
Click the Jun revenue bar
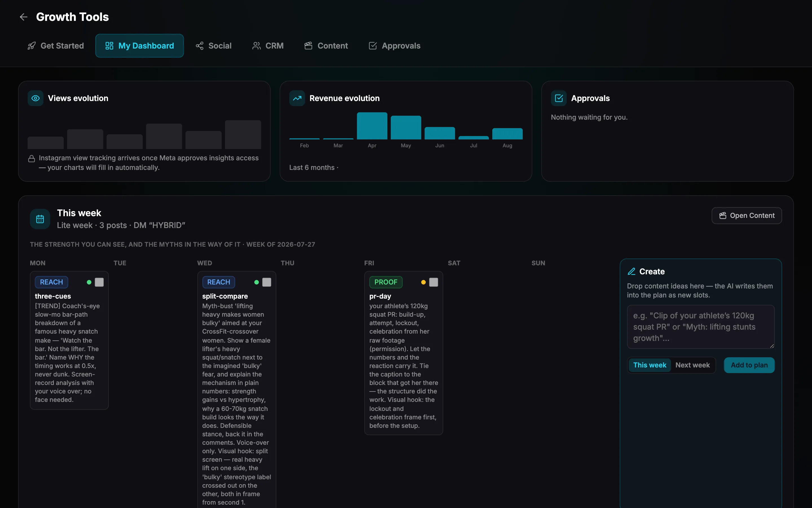point(440,133)
